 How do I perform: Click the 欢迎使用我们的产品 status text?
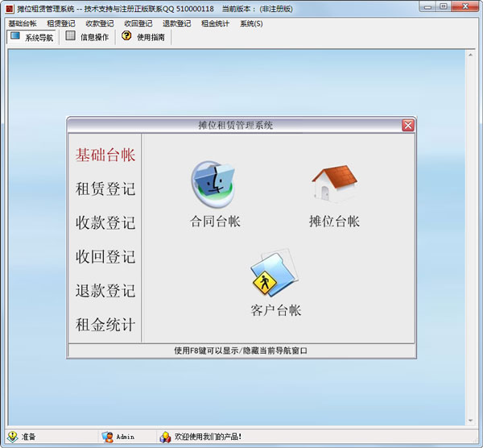click(208, 437)
